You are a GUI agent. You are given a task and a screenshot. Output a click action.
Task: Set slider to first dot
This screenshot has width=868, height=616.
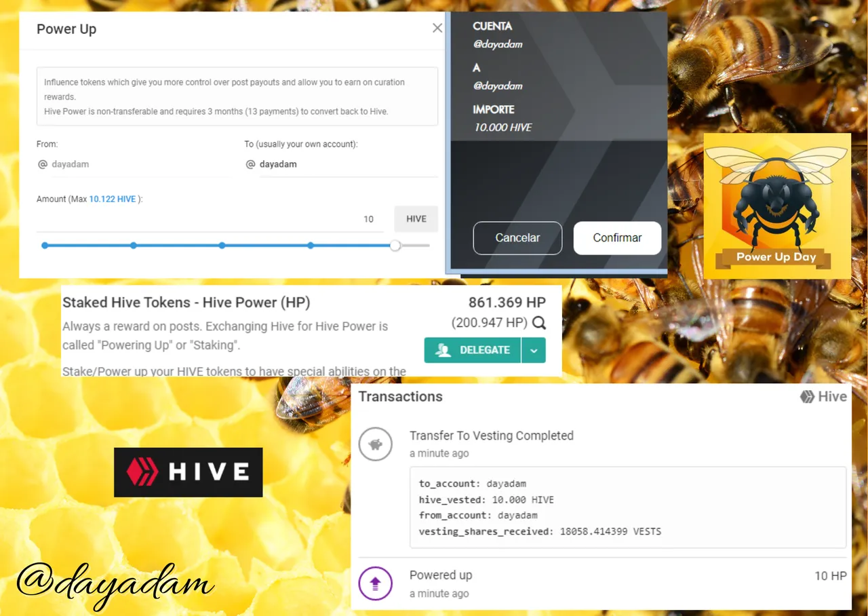click(x=45, y=246)
